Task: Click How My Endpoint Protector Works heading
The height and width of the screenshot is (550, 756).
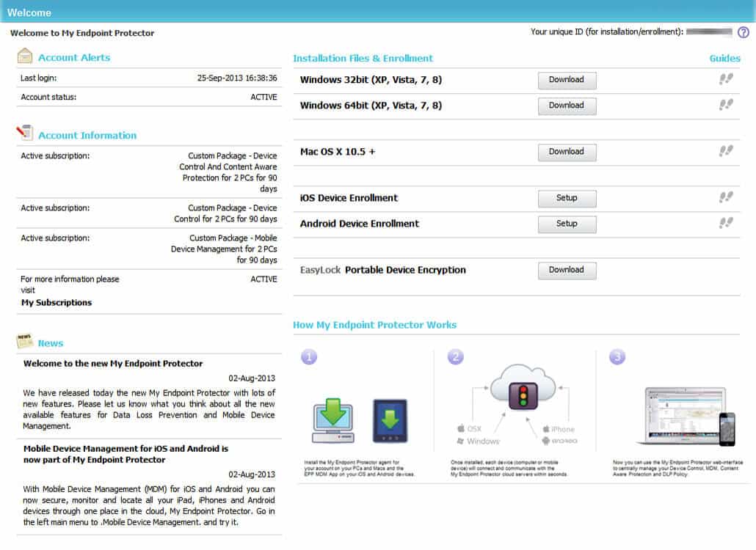Action: pos(374,325)
